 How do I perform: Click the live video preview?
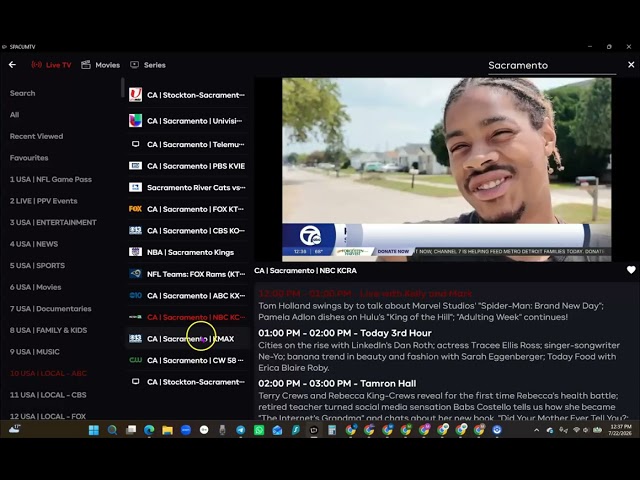[447, 169]
